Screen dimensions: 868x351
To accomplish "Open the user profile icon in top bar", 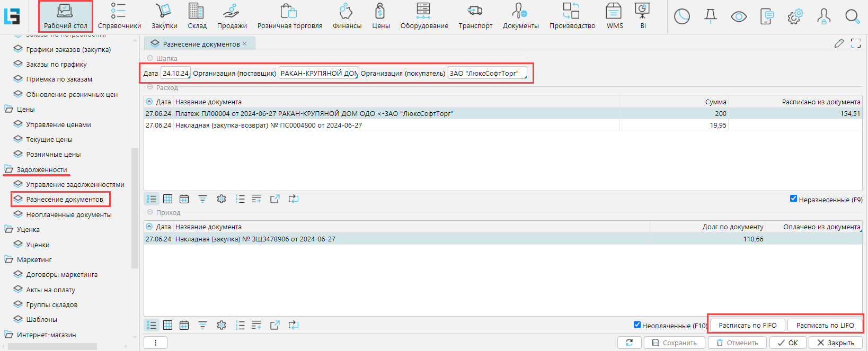I will [823, 17].
